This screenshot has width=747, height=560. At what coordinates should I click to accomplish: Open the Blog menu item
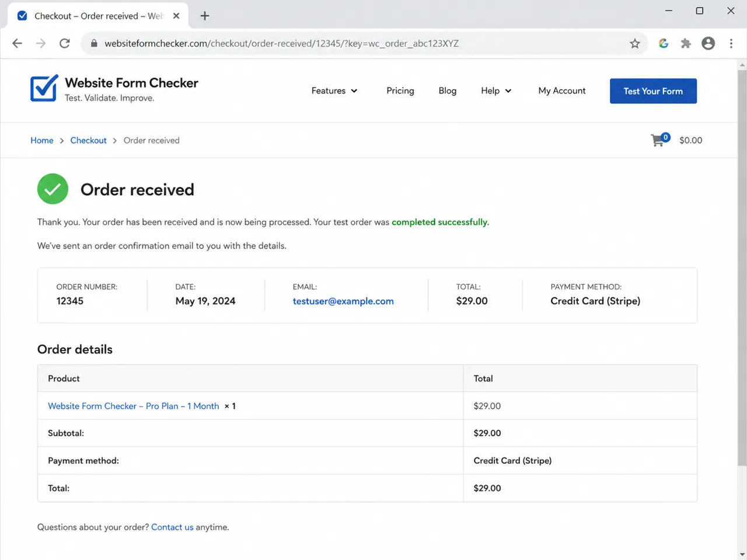click(x=448, y=90)
